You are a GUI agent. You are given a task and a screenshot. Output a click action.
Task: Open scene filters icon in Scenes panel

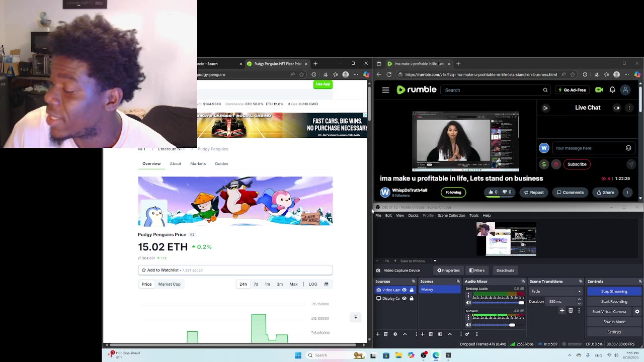coord(440,334)
